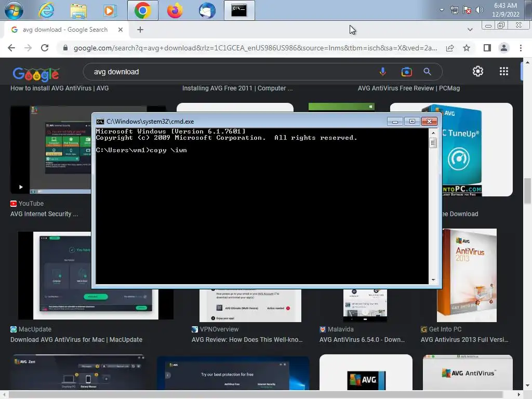The image size is (532, 399).
Task: Close the avg download Chrome tab
Action: 120,30
